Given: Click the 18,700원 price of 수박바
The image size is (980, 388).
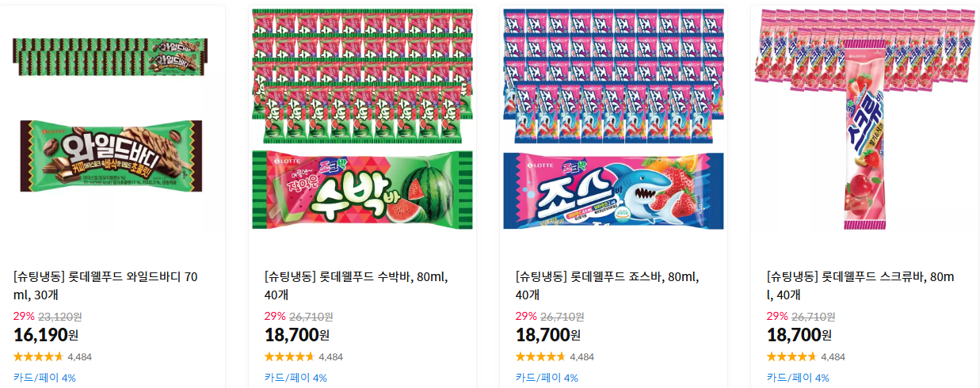Looking at the screenshot, I should coord(297,335).
